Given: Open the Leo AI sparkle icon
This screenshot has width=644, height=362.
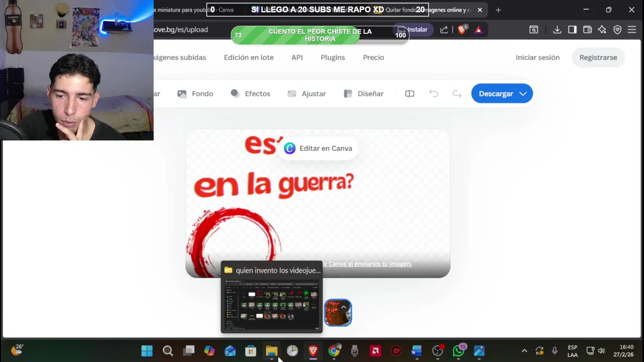Looking at the screenshot, I should tap(602, 30).
